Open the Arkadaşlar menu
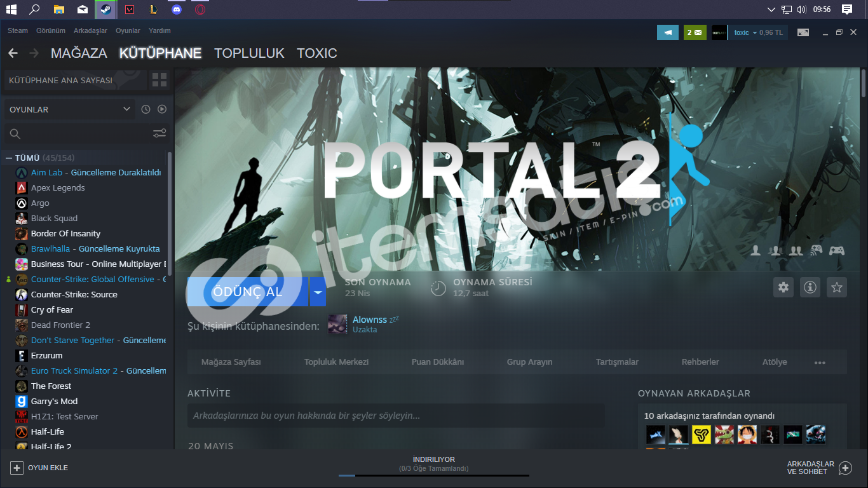This screenshot has height=488, width=868. click(90, 30)
